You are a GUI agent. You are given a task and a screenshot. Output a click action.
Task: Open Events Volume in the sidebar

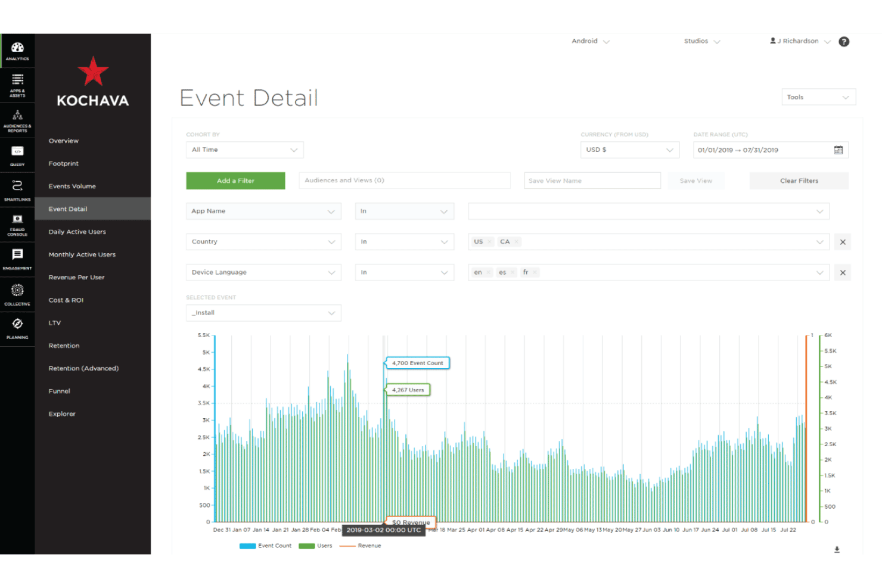[x=72, y=186]
